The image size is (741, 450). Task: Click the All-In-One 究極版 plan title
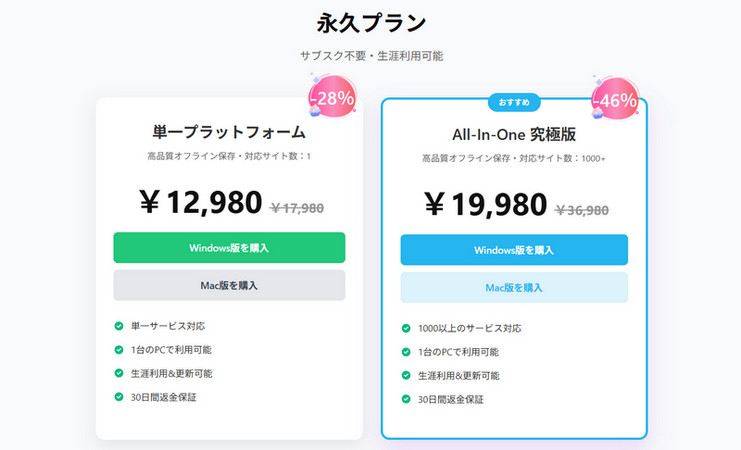point(514,134)
